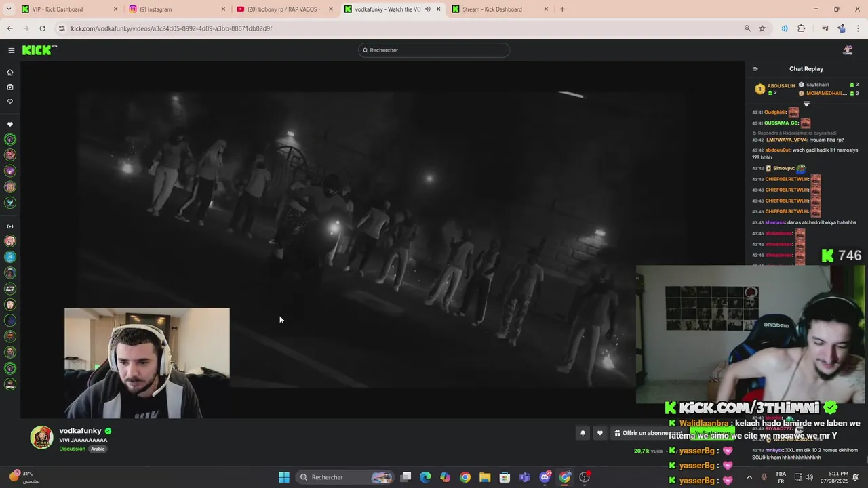
Task: Click the filled heart icon in sidebar
Action: tap(10, 125)
